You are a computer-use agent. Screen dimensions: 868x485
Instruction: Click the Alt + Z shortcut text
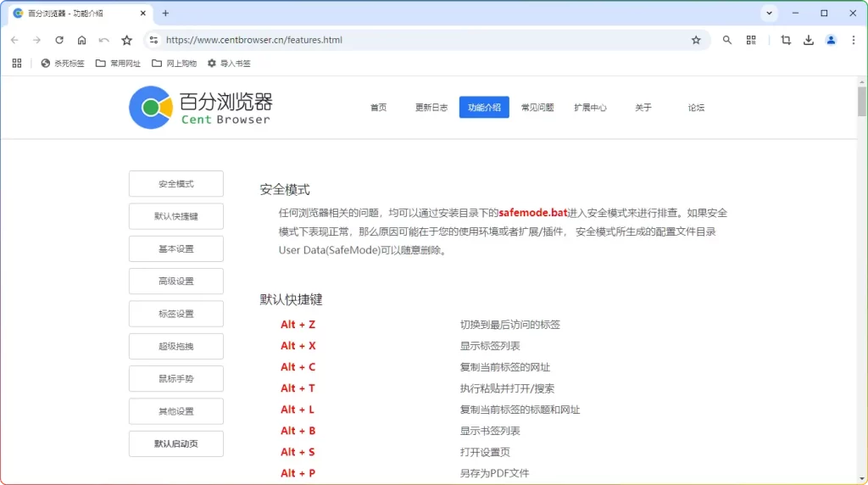(298, 325)
